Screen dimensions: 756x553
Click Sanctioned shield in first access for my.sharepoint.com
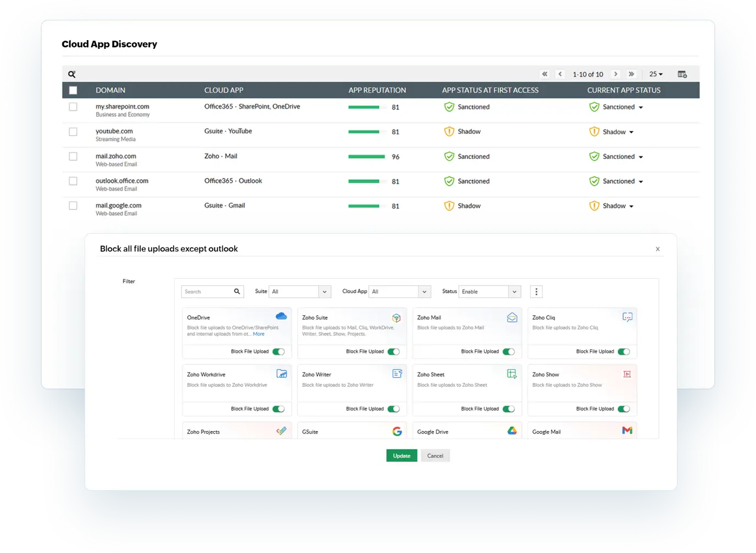point(449,107)
